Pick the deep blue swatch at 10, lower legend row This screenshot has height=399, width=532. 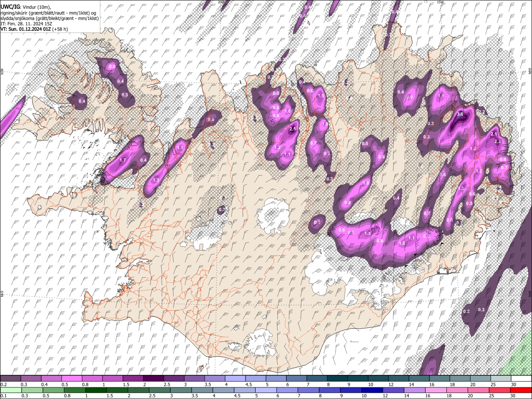pos(372,390)
